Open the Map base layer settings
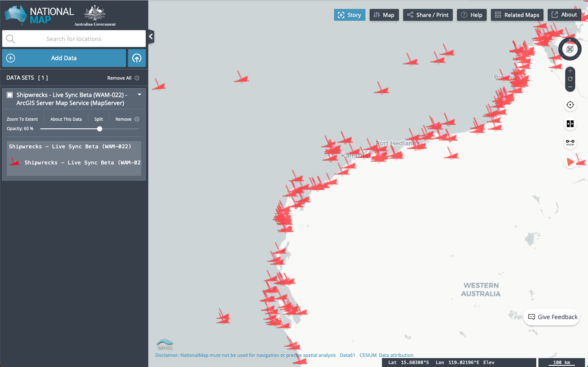Image resolution: width=588 pixels, height=367 pixels. tap(384, 14)
